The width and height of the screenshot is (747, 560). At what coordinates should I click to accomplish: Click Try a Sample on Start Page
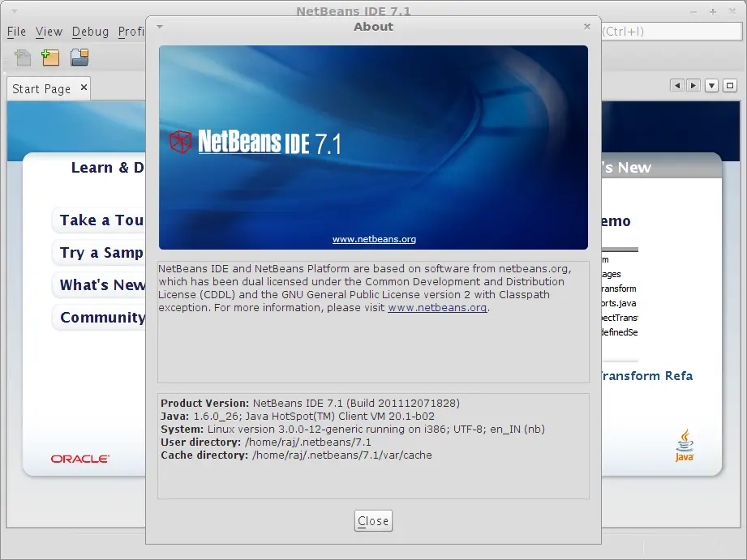[x=101, y=252]
